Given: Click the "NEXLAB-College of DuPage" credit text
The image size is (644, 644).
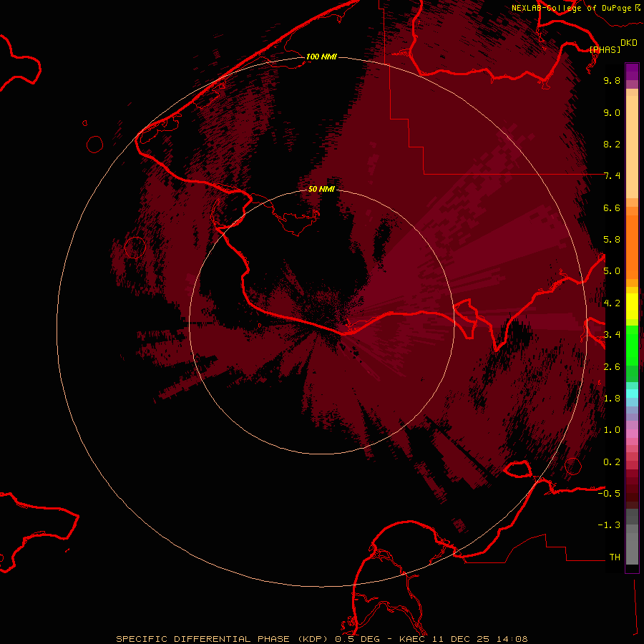Looking at the screenshot, I should pyautogui.click(x=571, y=8).
